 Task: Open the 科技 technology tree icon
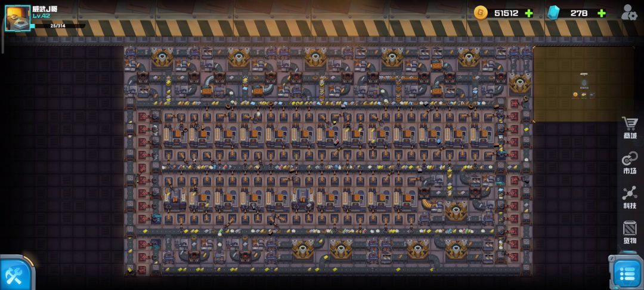(630, 197)
